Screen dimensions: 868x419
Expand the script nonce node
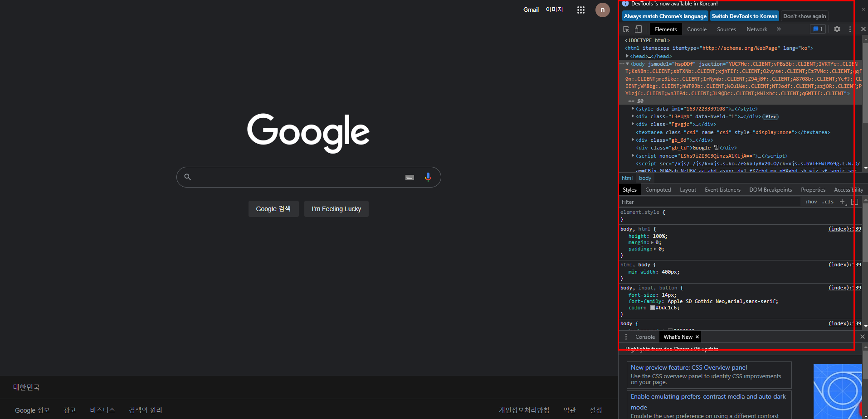633,156
